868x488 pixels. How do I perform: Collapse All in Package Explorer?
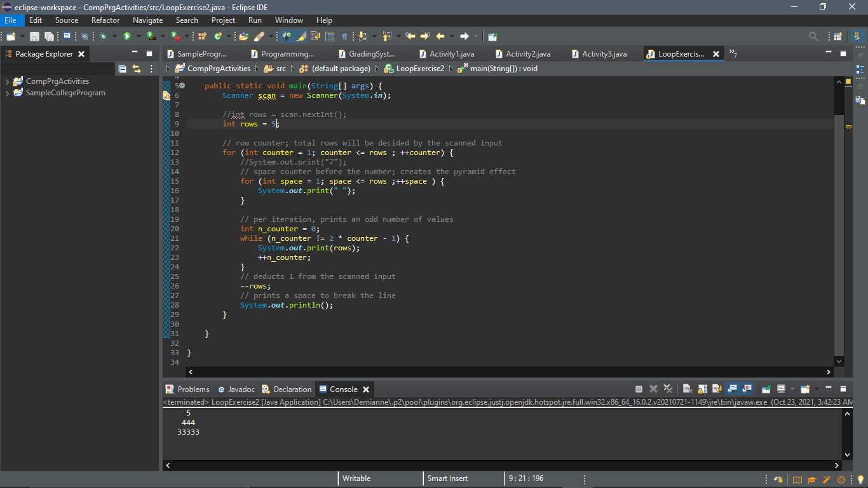click(123, 69)
